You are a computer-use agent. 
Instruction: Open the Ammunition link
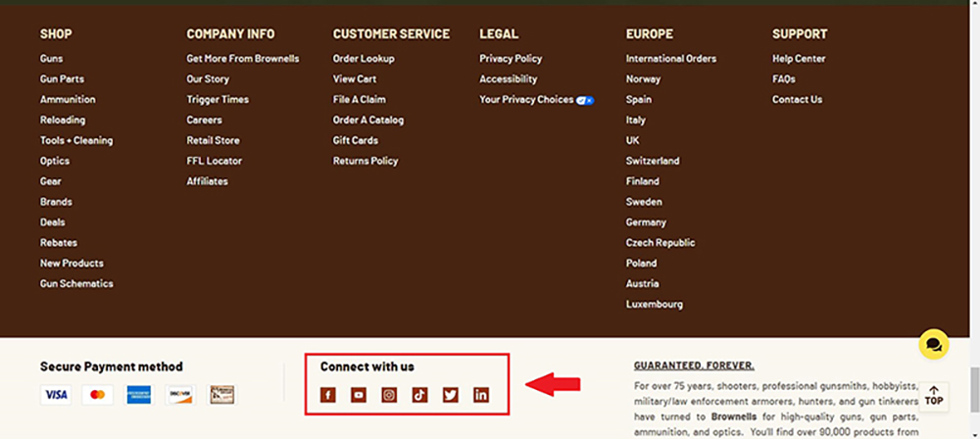coord(68,99)
